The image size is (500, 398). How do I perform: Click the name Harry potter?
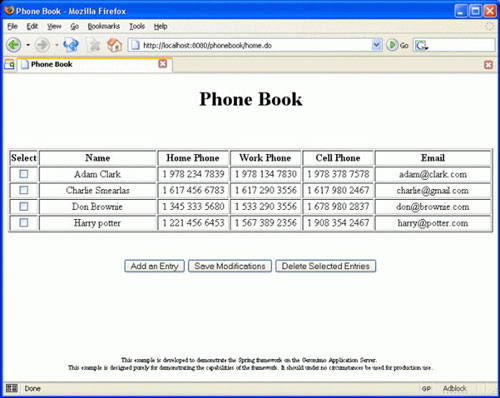(97, 223)
